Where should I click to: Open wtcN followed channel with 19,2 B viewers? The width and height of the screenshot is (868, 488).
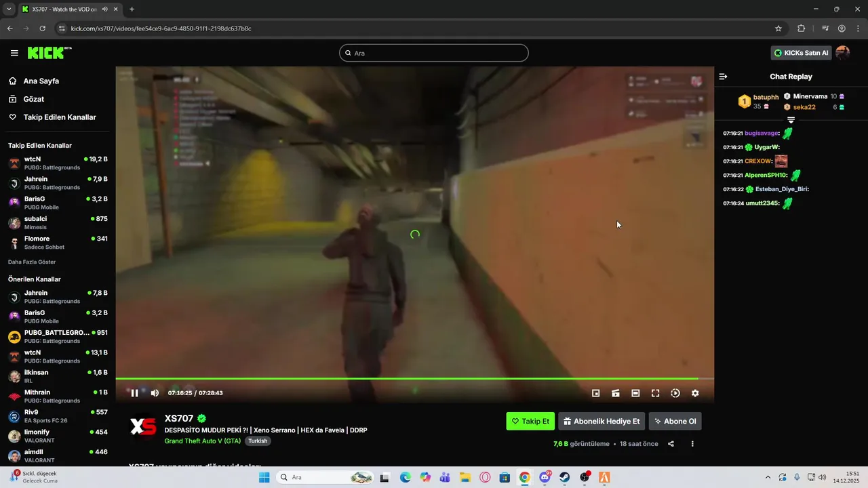(x=58, y=163)
